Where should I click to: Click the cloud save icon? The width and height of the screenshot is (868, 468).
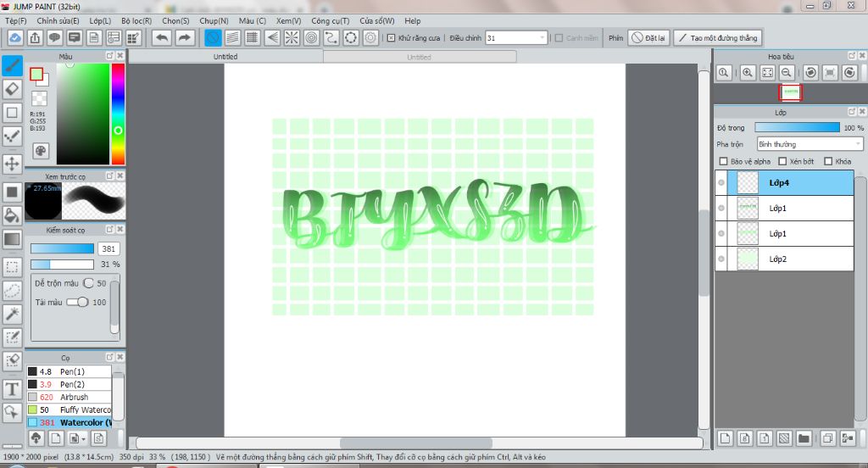tap(15, 37)
